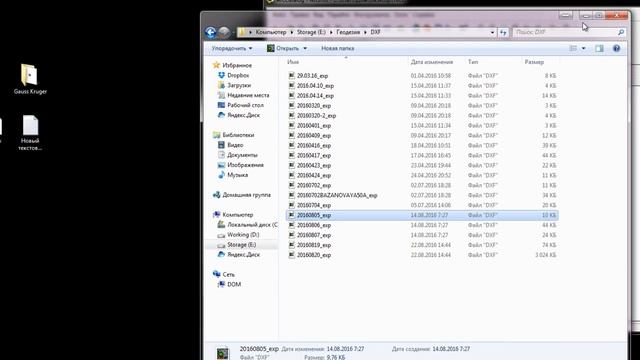Open the Документы library
Image resolution: width=640 pixels, height=360 pixels.
click(238, 155)
